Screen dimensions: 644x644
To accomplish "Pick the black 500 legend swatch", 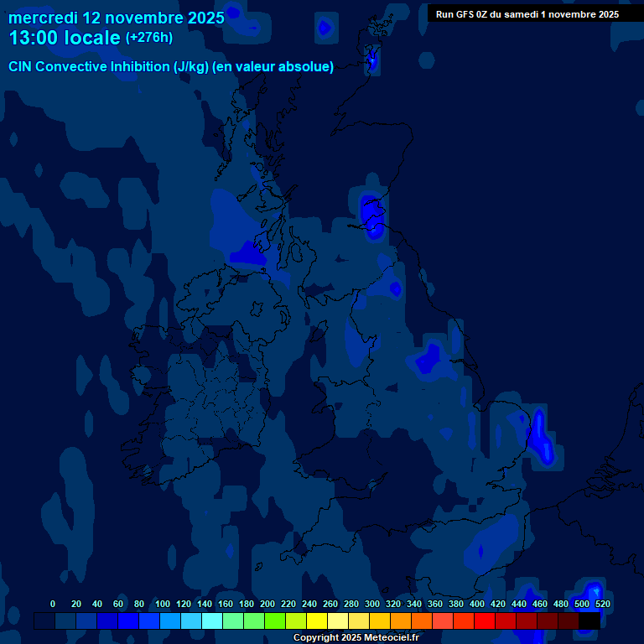I will pyautogui.click(x=589, y=621).
